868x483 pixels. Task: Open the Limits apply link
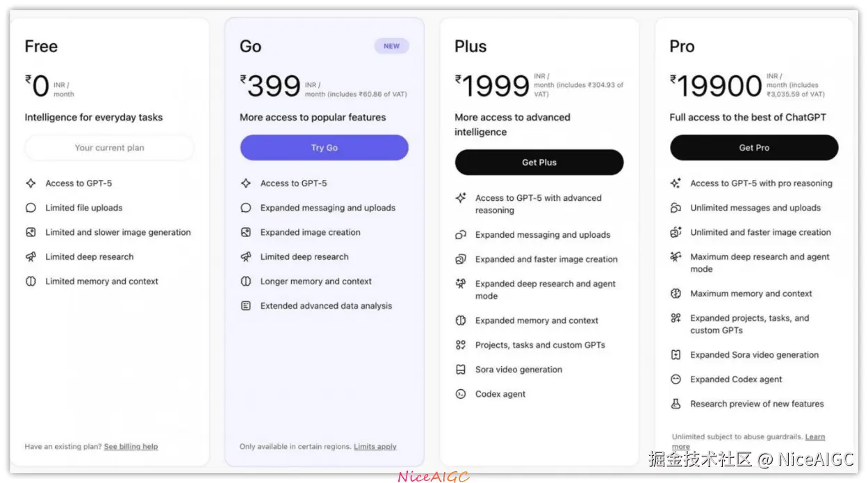[375, 447]
